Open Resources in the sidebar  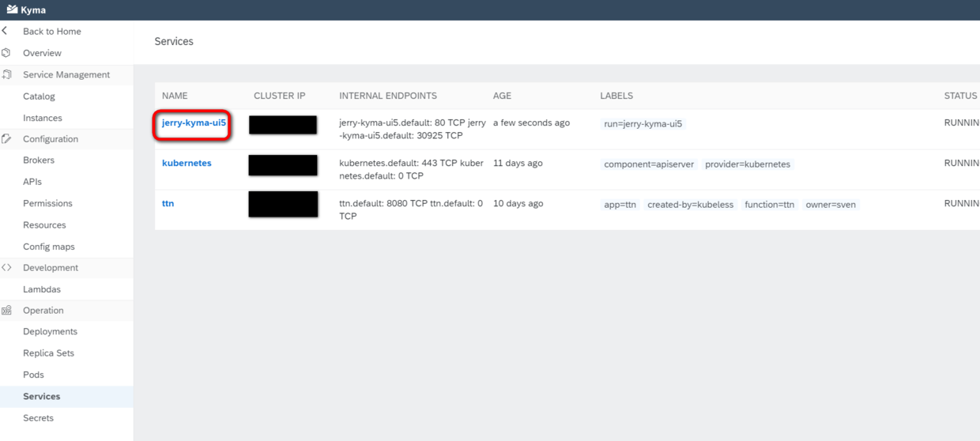tap(44, 225)
